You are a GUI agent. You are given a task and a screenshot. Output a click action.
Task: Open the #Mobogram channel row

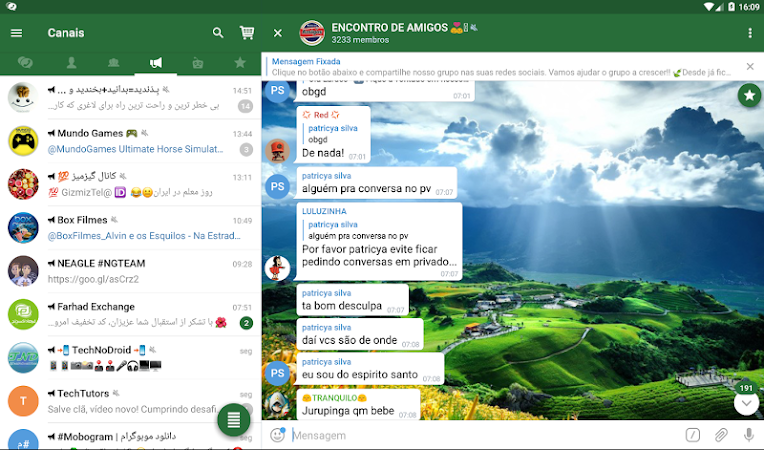pos(131,436)
